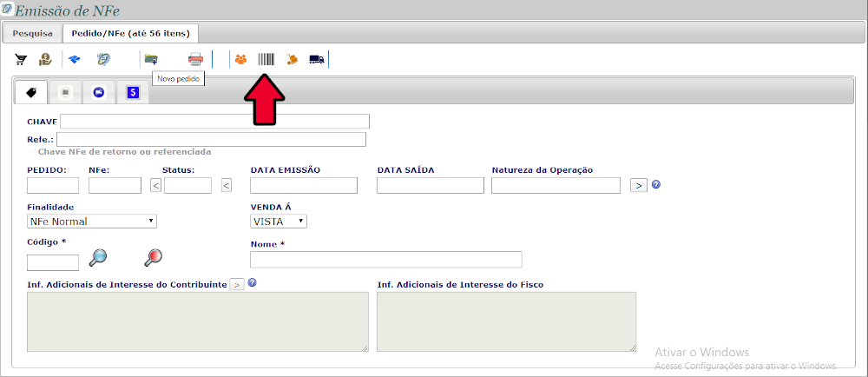The width and height of the screenshot is (868, 377).
Task: Click the shopping cart icon in toolbar
Action: pos(21,60)
